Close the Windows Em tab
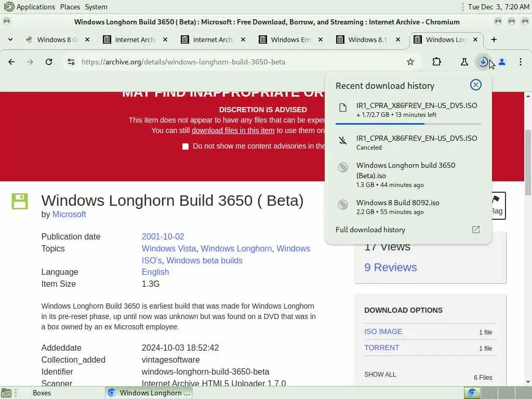Viewport: 532px width, 399px height. [x=320, y=39]
